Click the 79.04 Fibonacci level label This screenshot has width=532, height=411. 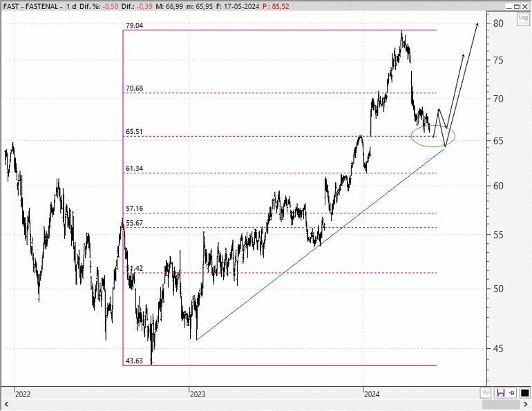(x=134, y=26)
